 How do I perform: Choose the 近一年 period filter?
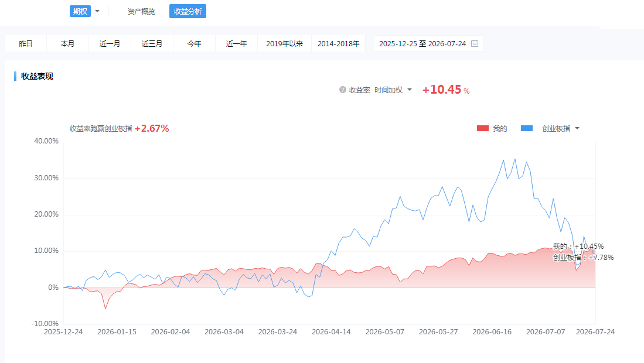(236, 43)
